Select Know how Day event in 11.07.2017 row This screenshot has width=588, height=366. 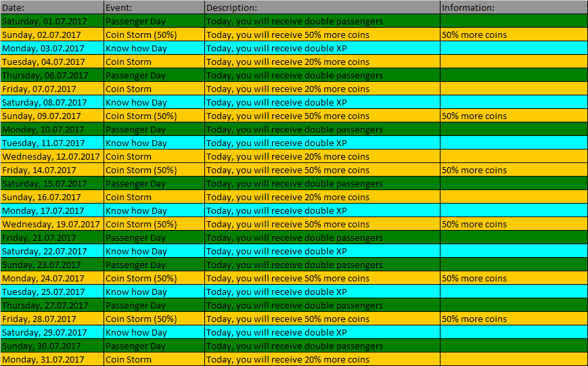click(154, 143)
